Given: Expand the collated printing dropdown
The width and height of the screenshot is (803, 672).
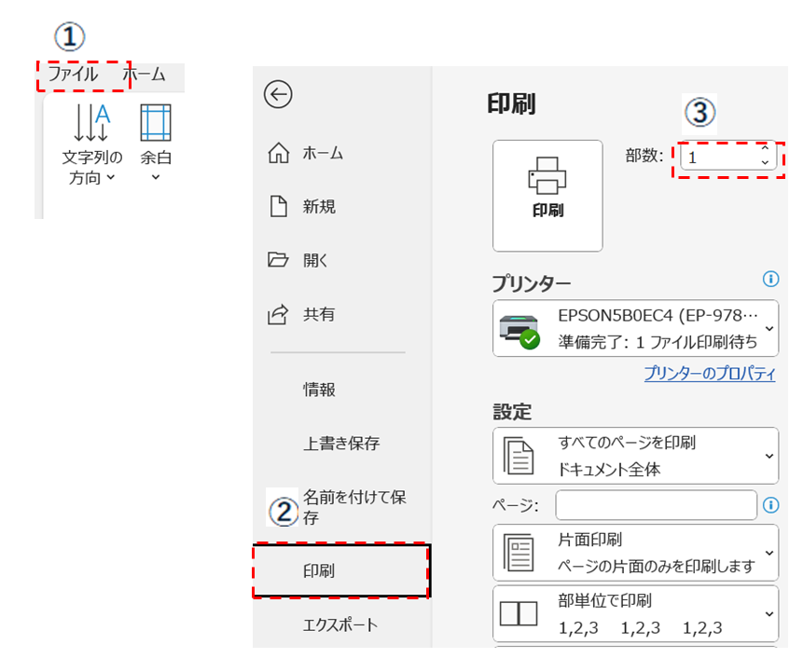Looking at the screenshot, I should coord(635,613).
